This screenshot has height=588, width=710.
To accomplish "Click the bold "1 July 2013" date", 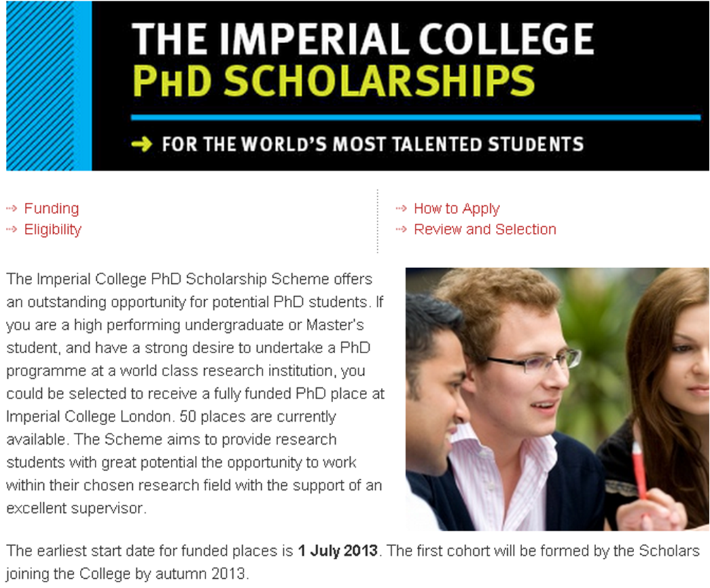I will (338, 551).
